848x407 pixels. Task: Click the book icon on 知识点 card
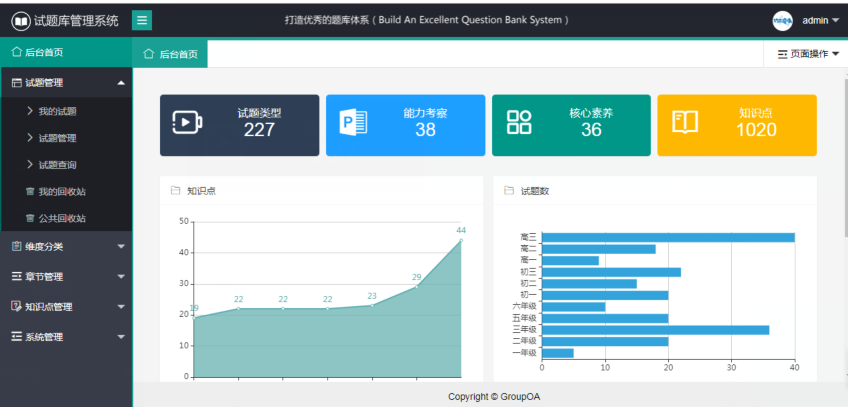684,122
